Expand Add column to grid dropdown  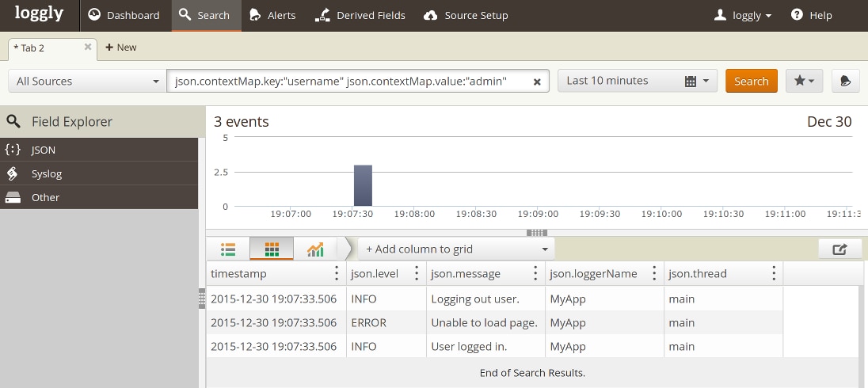tap(456, 249)
